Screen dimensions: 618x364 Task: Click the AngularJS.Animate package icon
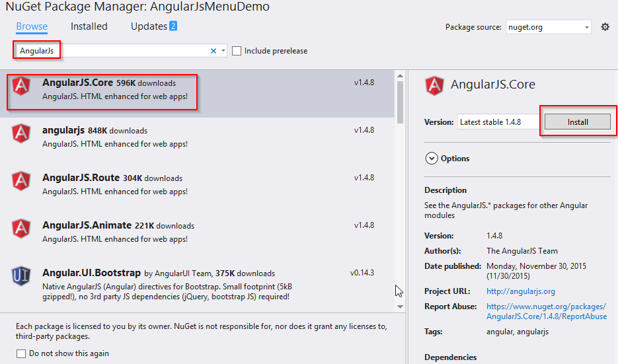coord(22,228)
